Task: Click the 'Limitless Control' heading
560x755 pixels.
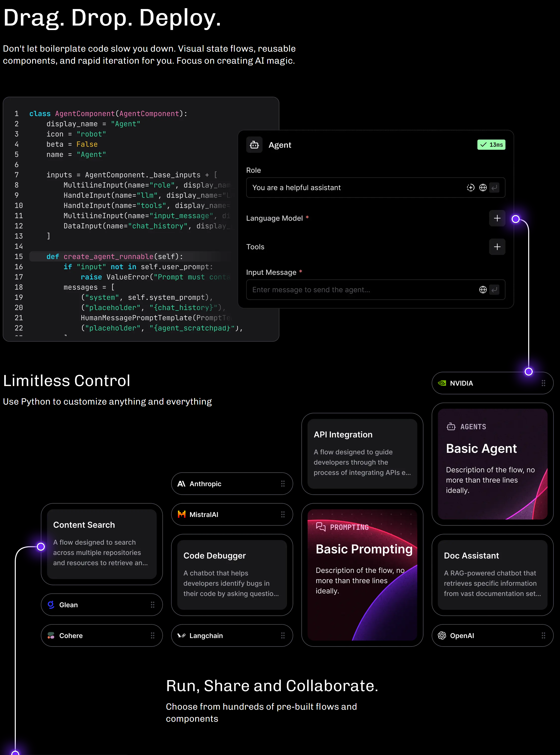Action: pos(67,381)
